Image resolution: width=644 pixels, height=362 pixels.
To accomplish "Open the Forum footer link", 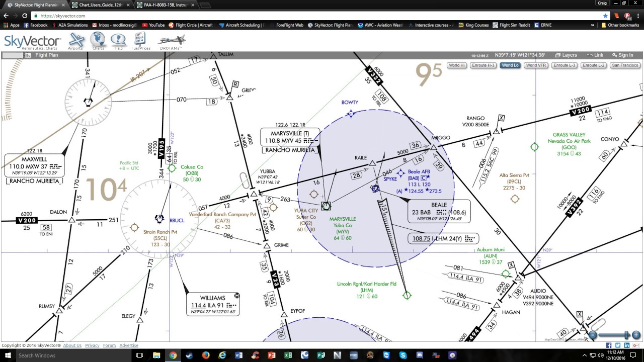I will tap(109, 345).
